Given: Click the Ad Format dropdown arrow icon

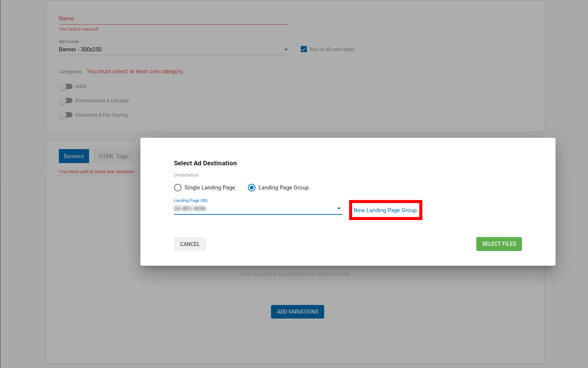Looking at the screenshot, I should click(286, 49).
